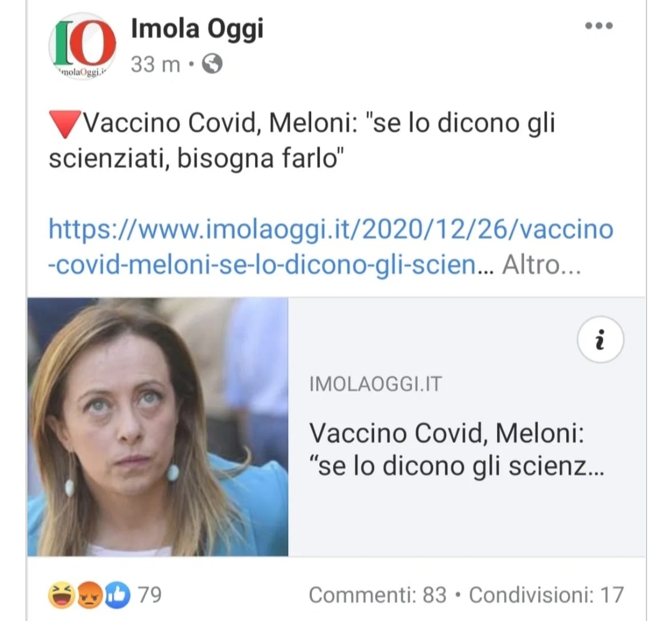Open the Imola Oggi page name
The width and height of the screenshot is (672, 621).
pyautogui.click(x=197, y=29)
